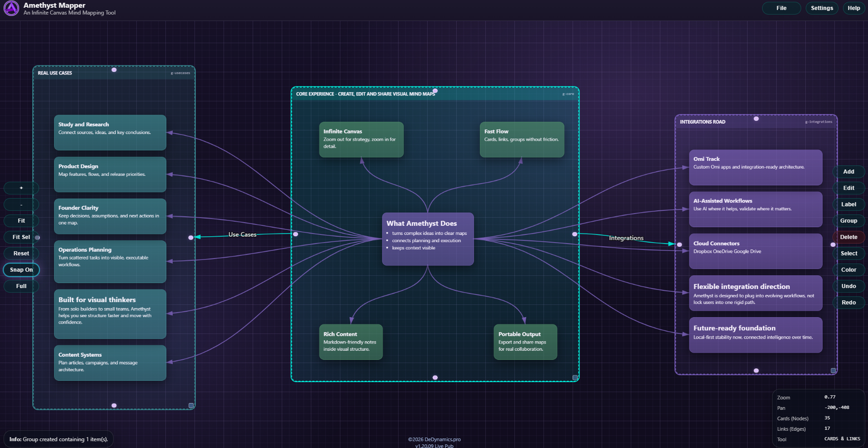Toggle Full screen mode button

pos(21,286)
